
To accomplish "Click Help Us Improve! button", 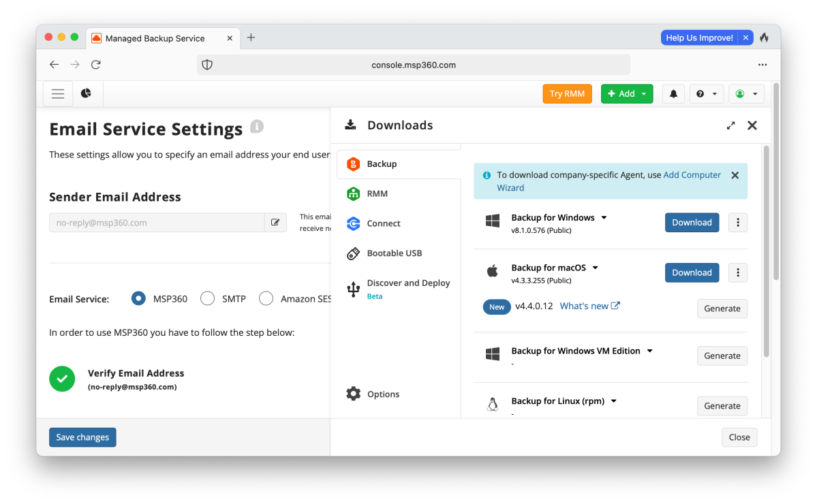I will (x=699, y=37).
